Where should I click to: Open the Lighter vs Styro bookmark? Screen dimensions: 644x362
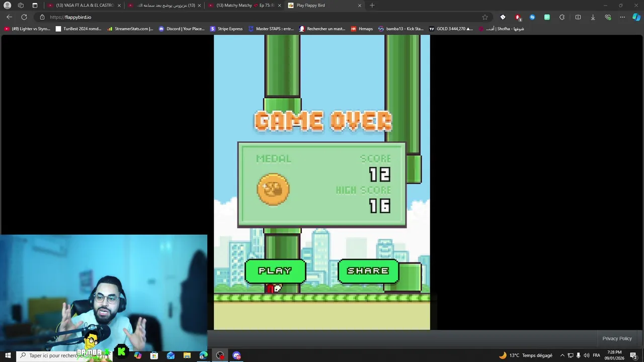27,29
